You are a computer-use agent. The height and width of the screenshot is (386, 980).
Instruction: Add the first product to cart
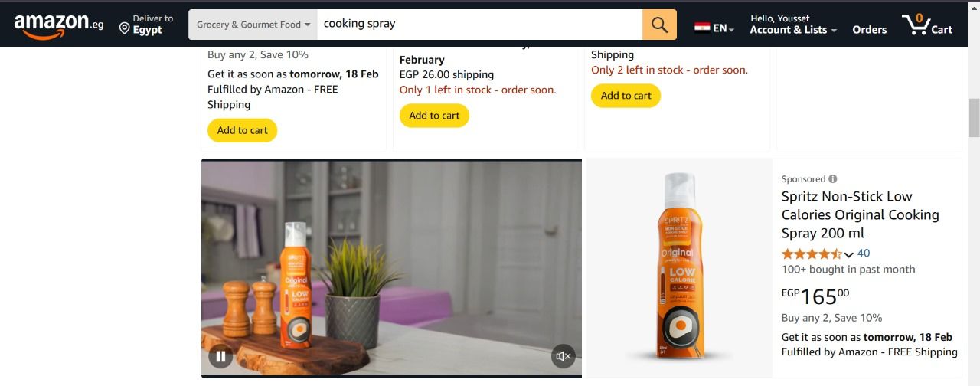tap(243, 130)
